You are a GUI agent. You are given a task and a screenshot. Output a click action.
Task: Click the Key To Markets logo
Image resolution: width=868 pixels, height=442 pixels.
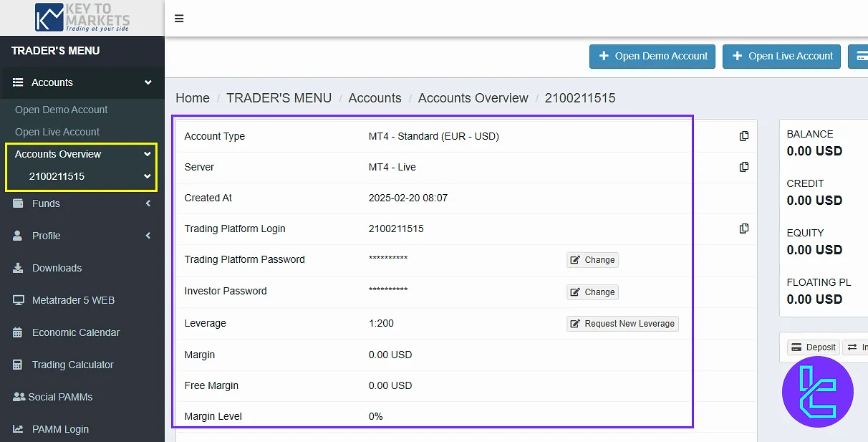(82, 17)
